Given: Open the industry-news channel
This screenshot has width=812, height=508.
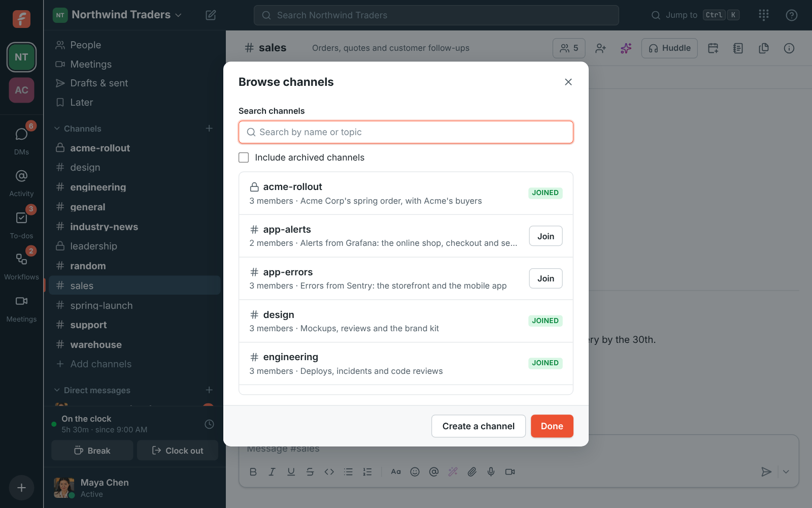Looking at the screenshot, I should point(134,227).
